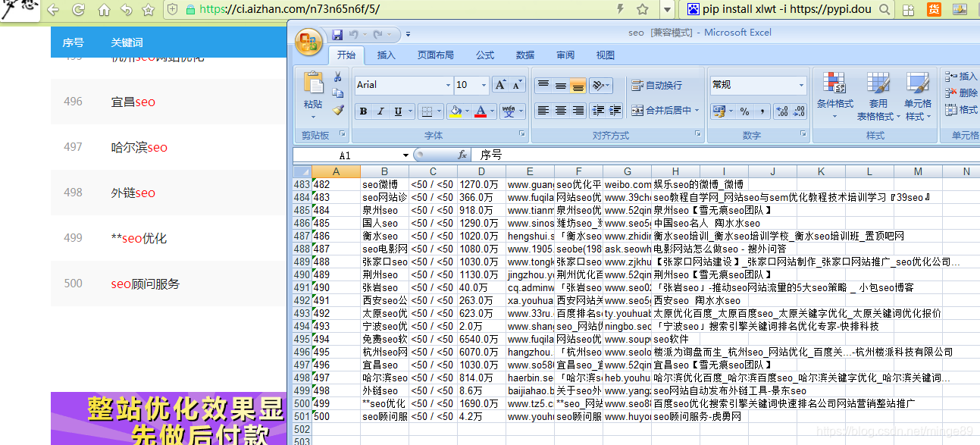Apply comma style number format
This screenshot has height=445, width=980.
point(762,111)
